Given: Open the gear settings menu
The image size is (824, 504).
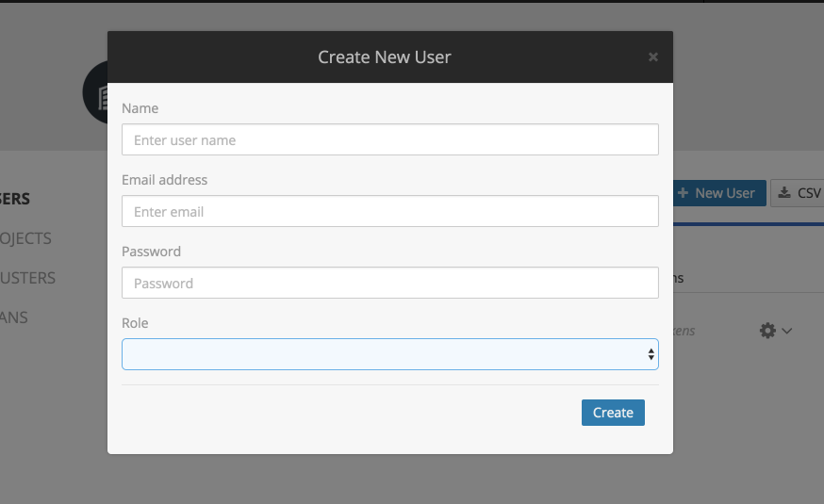Looking at the screenshot, I should [x=767, y=331].
